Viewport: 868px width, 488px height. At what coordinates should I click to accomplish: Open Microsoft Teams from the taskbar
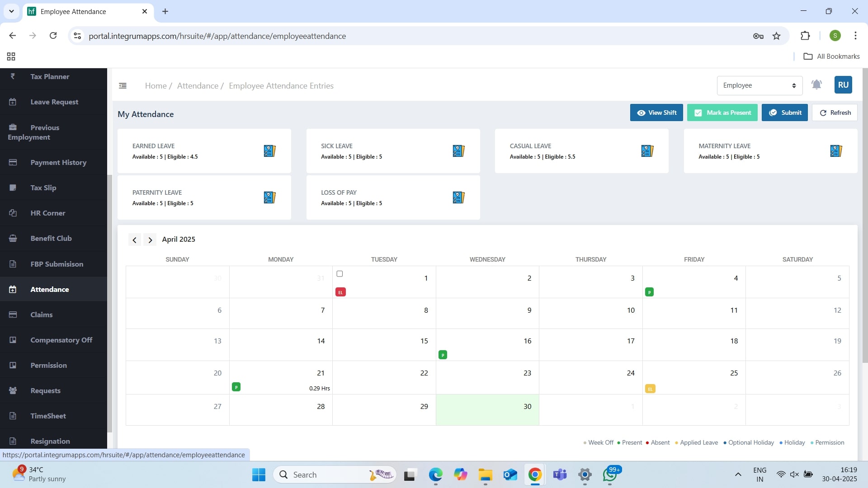[560, 474]
